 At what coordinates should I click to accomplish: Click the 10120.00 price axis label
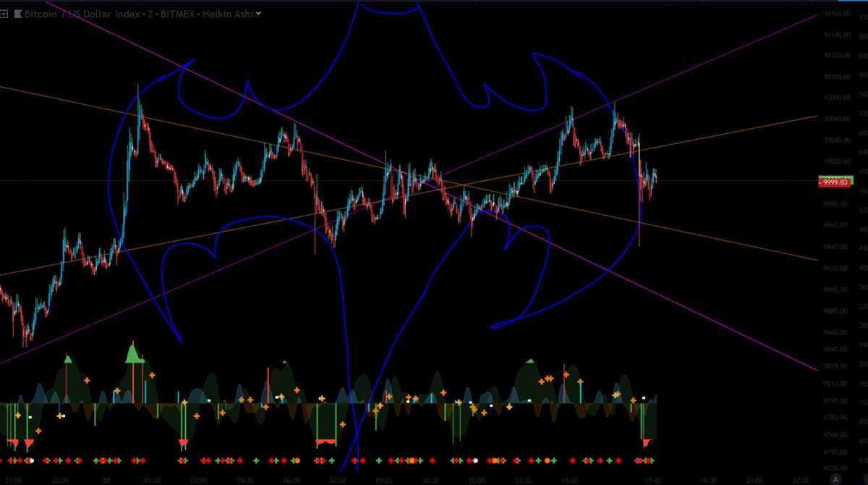(x=838, y=56)
